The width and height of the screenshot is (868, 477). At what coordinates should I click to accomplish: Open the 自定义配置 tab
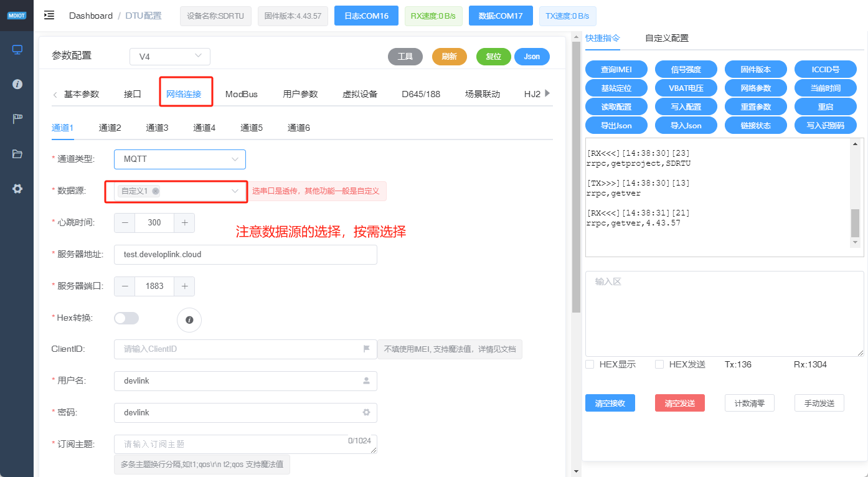pos(667,38)
